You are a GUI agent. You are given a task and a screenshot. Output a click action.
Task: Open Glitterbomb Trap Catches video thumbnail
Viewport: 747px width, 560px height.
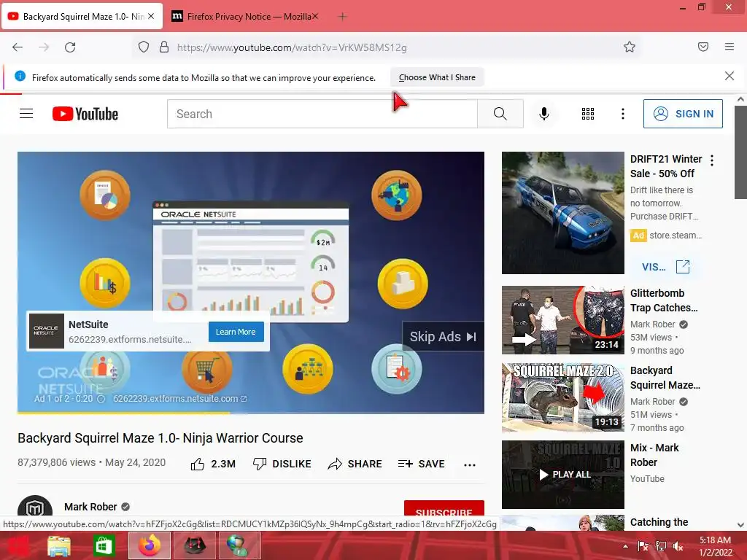click(x=562, y=320)
